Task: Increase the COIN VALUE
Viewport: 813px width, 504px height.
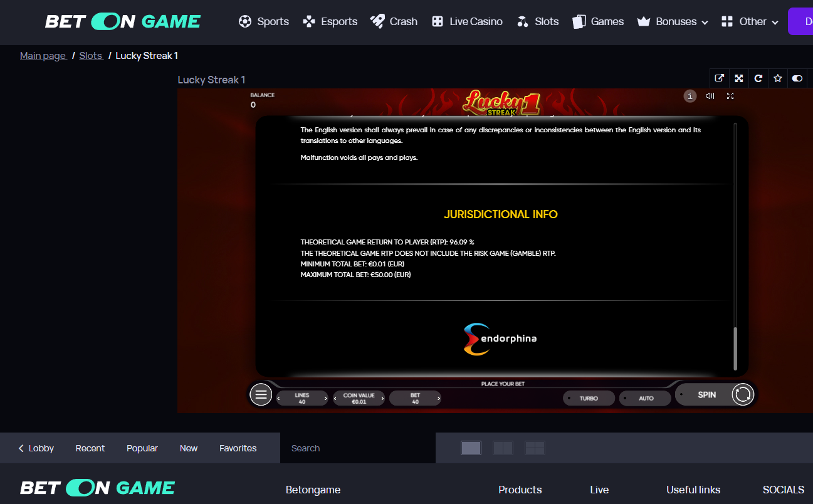Action: click(382, 398)
